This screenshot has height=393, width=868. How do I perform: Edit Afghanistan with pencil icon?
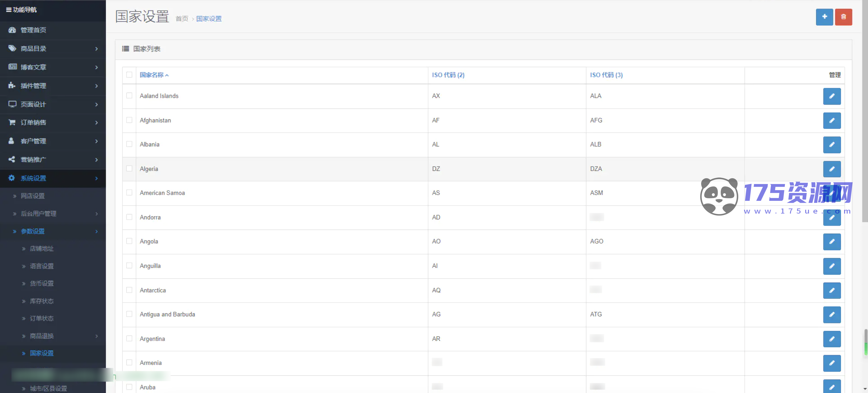coord(832,120)
